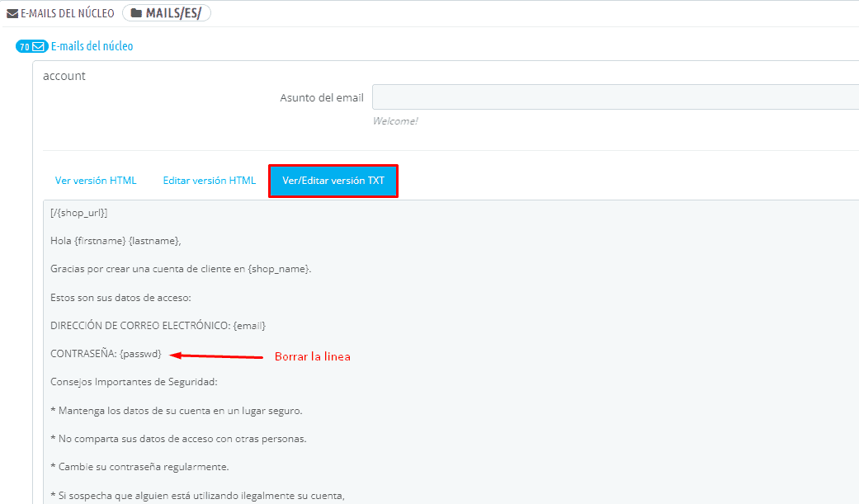
Task: Click the Estos son sus datos de acceso line
Action: coord(120,298)
